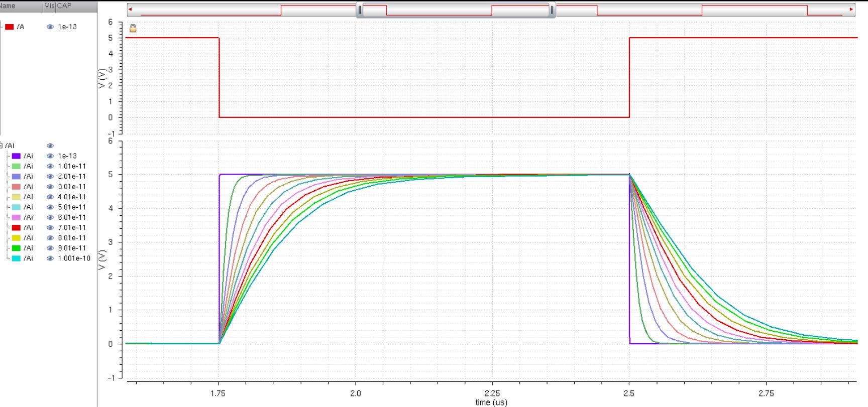Click the CAP column header
Viewport: 868px width, 407px height.
pyautogui.click(x=64, y=6)
